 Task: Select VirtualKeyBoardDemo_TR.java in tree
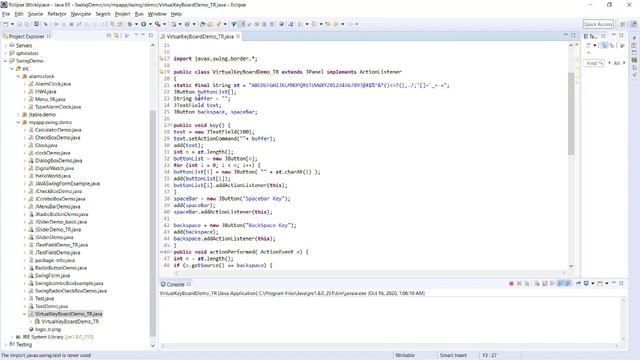pos(68,314)
